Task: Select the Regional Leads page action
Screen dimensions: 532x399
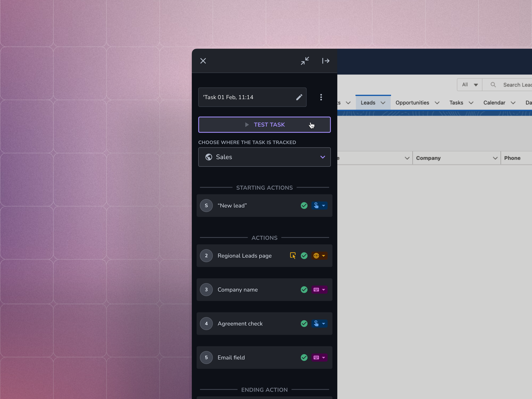Action: click(x=264, y=256)
